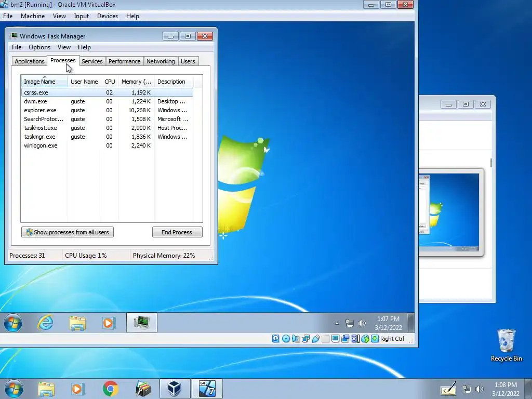Viewport: 532px width, 399px height.
Task: Open VirtualBox Machine menu
Action: click(33, 16)
